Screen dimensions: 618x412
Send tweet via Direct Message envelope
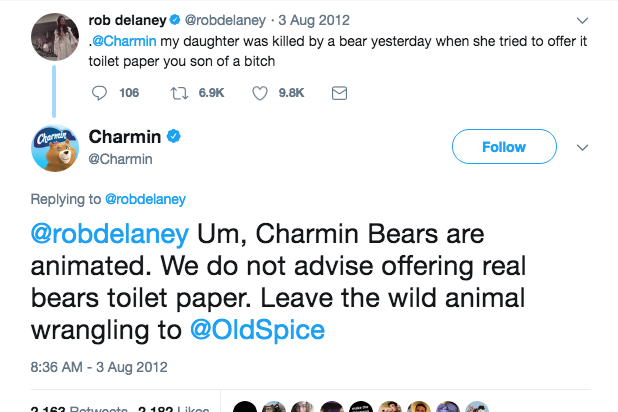click(x=339, y=93)
